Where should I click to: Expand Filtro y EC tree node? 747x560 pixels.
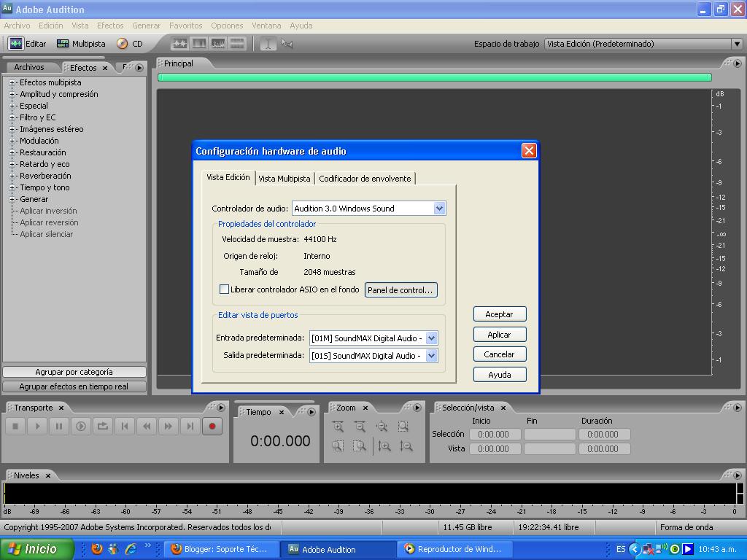pos(12,117)
